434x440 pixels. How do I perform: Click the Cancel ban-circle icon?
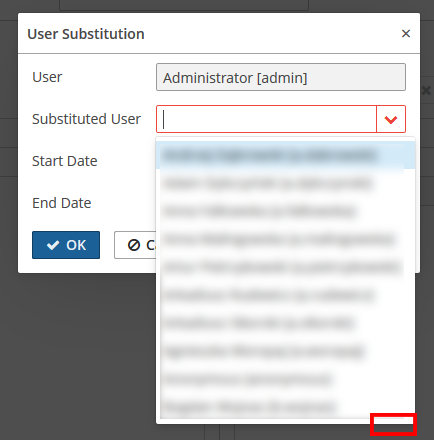point(134,245)
